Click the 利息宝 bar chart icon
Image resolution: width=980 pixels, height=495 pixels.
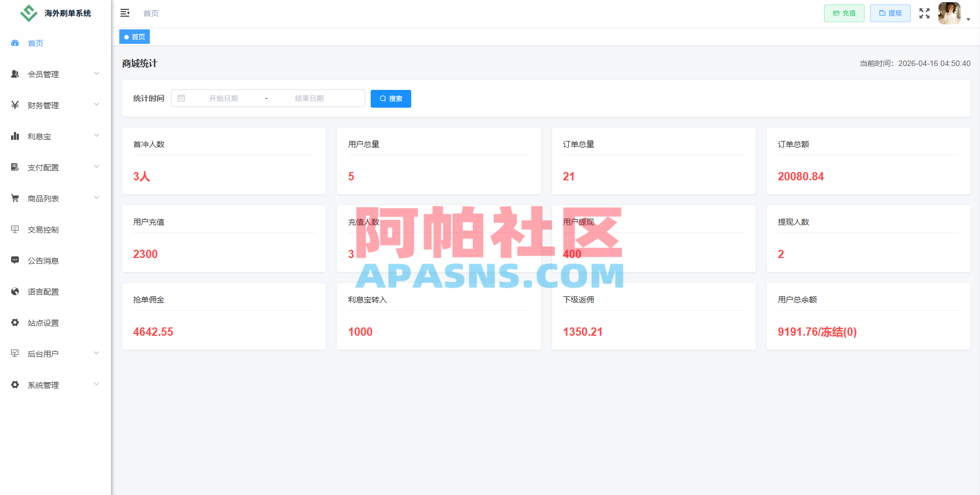click(15, 136)
